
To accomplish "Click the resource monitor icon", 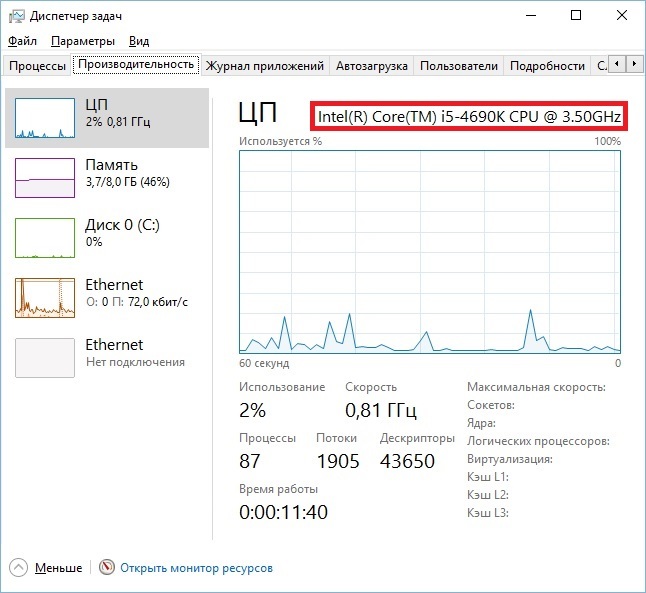I will coord(107,568).
